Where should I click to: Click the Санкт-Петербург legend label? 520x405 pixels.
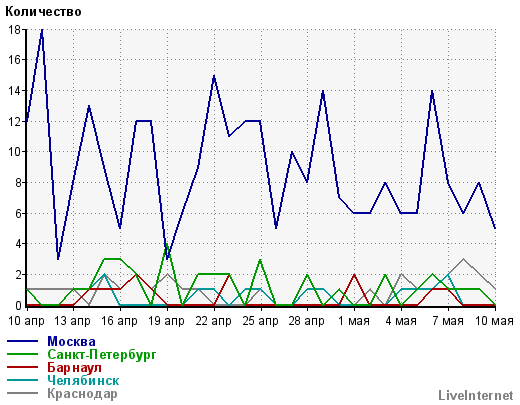pyautogui.click(x=102, y=354)
